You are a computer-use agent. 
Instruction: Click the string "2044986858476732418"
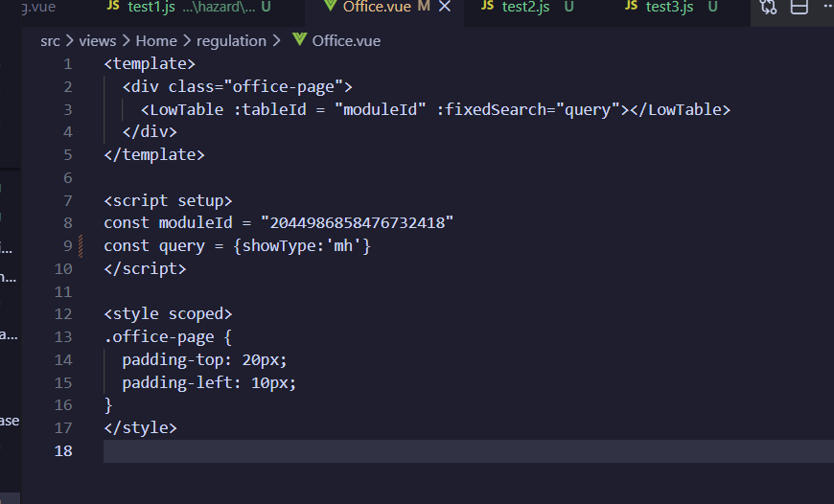pos(357,222)
